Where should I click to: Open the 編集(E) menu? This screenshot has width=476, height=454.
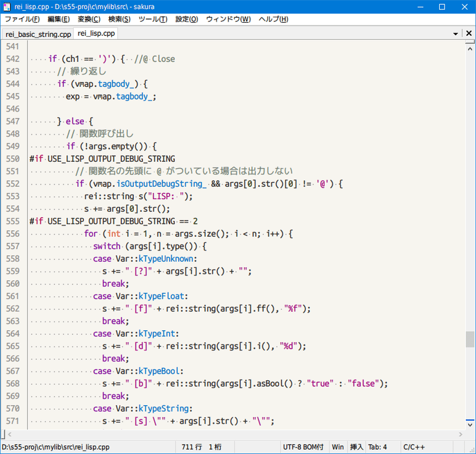[58, 19]
